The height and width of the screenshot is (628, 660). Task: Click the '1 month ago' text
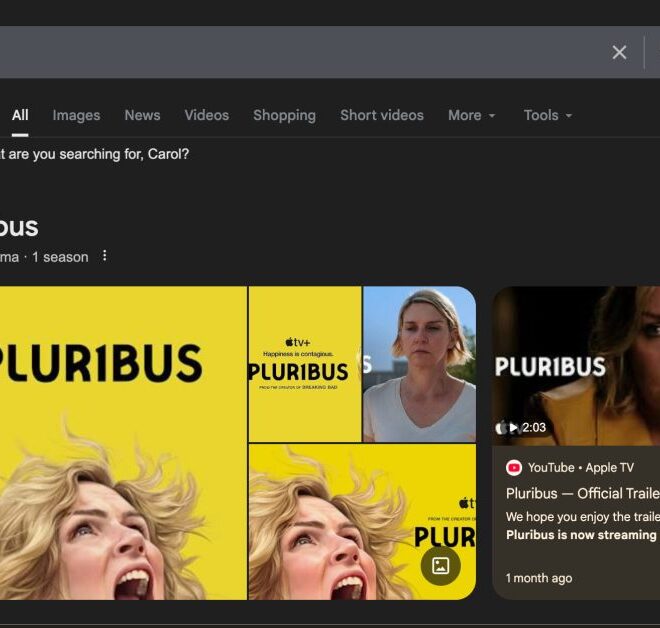click(x=539, y=578)
